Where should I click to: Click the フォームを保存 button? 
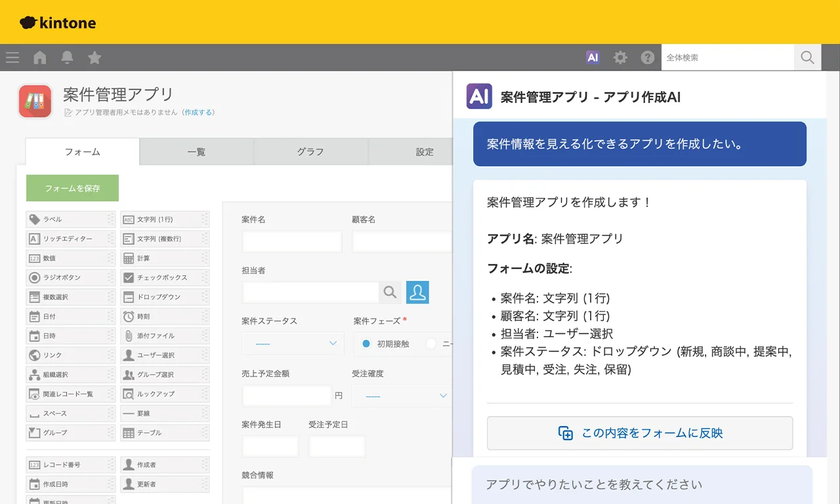pyautogui.click(x=72, y=188)
